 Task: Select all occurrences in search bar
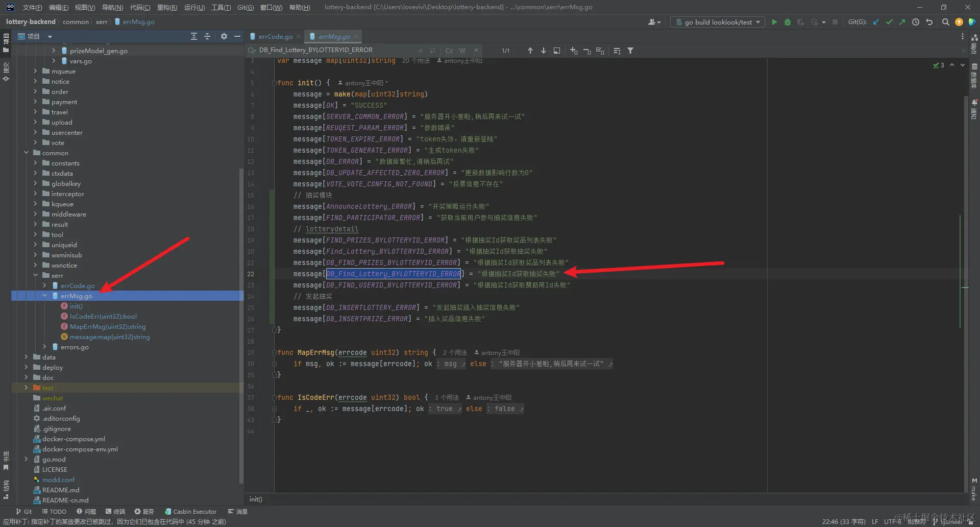coord(600,51)
